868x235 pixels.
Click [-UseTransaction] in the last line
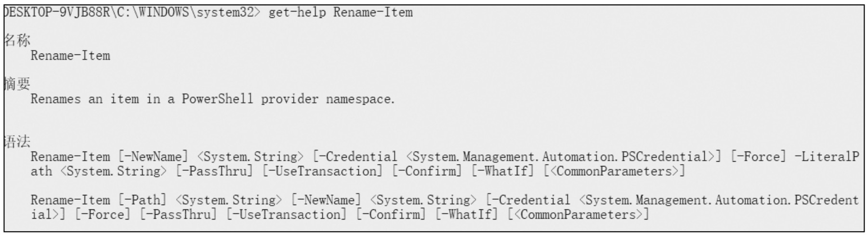click(x=286, y=214)
